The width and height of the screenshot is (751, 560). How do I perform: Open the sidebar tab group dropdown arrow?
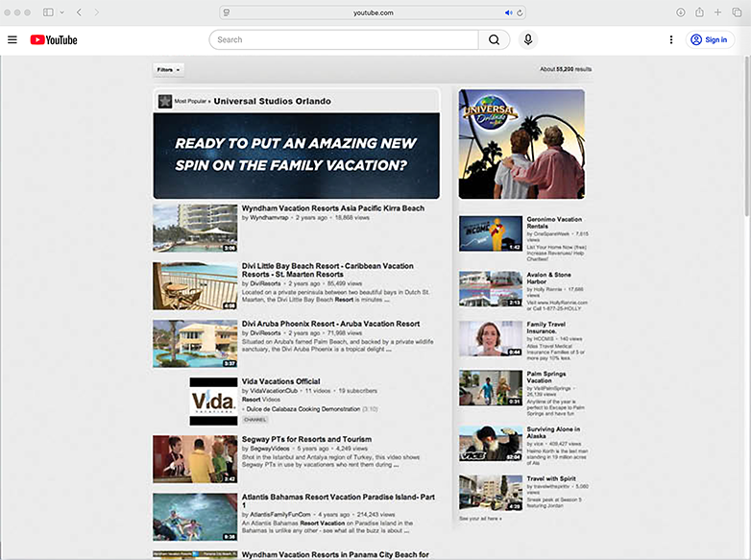(x=61, y=12)
